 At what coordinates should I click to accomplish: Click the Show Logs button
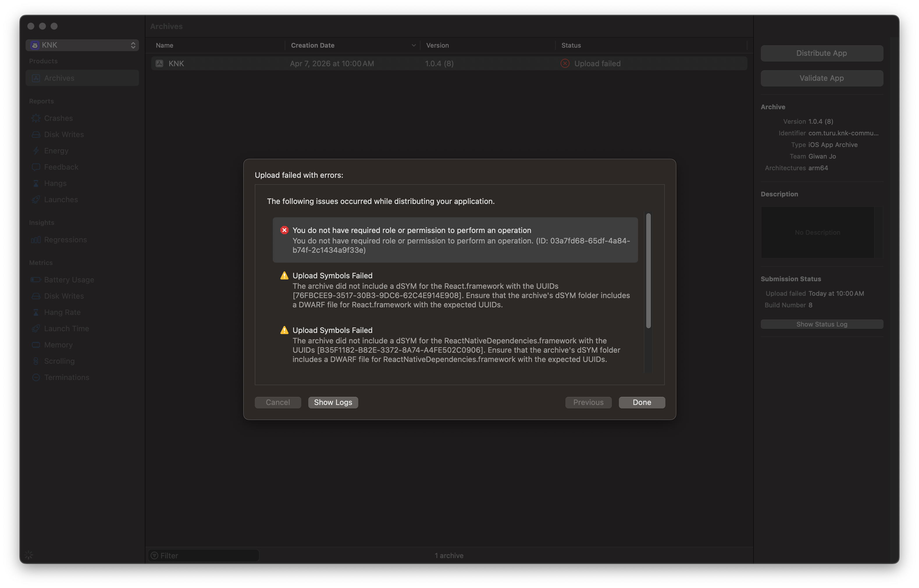click(333, 402)
